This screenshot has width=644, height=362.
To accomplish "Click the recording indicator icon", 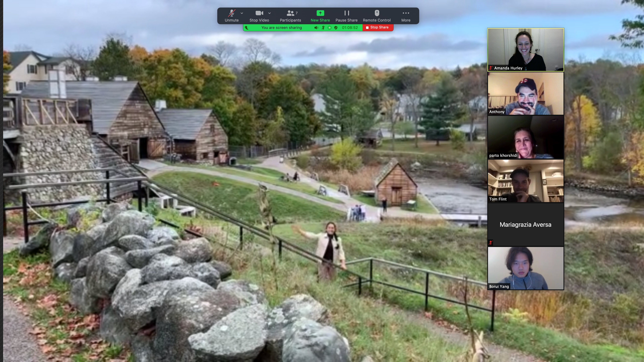I will click(x=330, y=28).
